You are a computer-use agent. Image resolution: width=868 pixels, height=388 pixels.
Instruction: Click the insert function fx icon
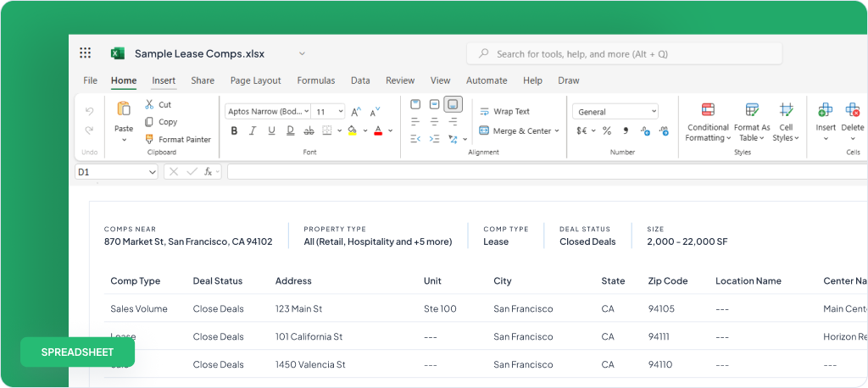(209, 172)
